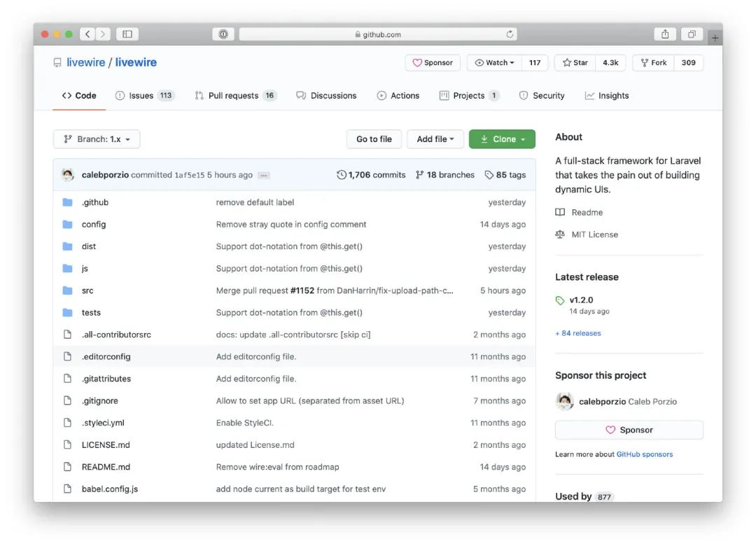Click the Go to file button
This screenshot has width=756, height=546.
tap(374, 139)
